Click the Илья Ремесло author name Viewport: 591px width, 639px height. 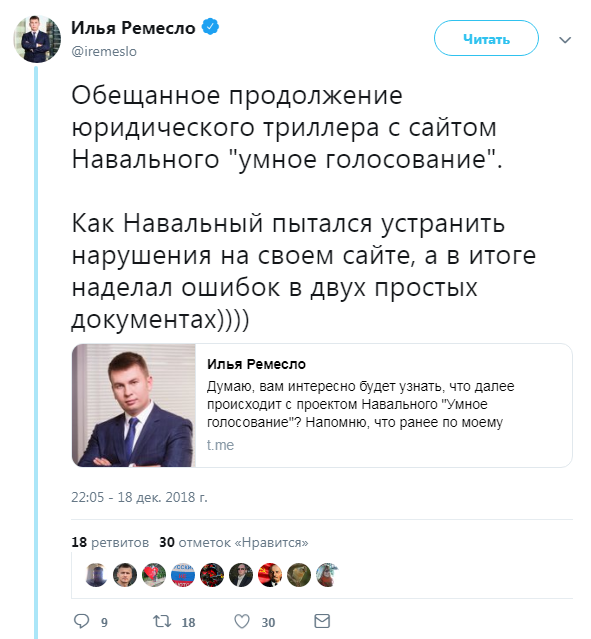[x=133, y=28]
